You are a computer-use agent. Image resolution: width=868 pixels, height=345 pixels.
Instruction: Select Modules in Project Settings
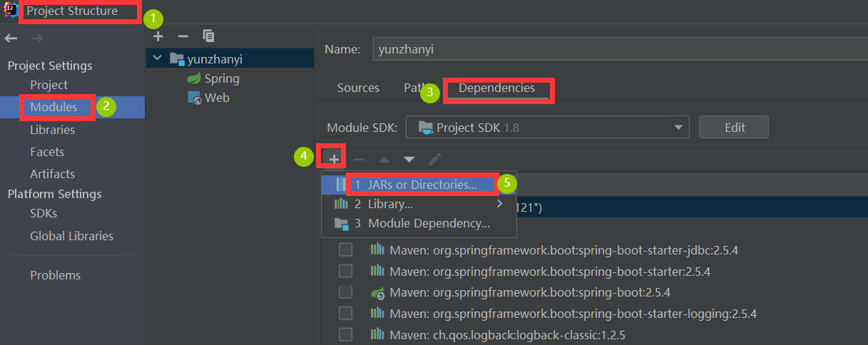pyautogui.click(x=53, y=107)
